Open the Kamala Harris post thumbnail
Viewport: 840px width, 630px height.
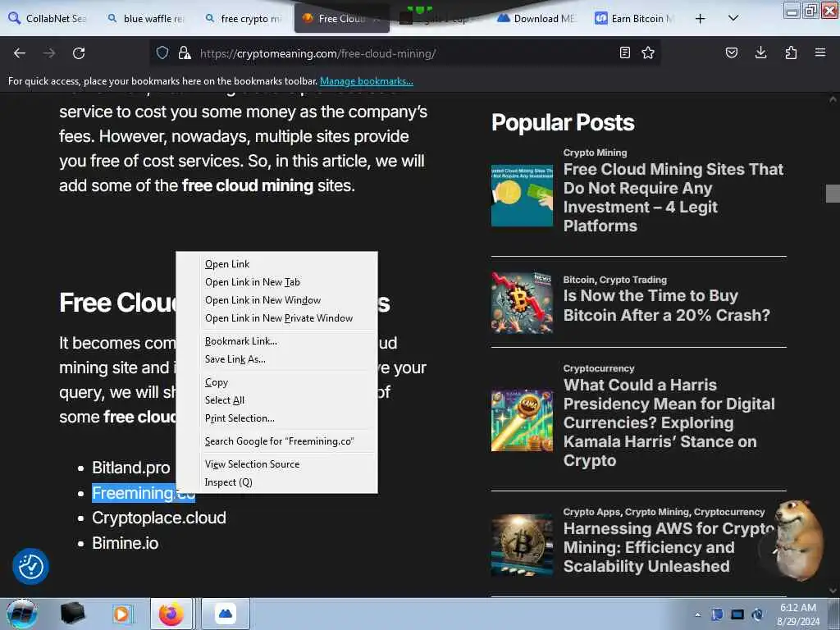pos(522,421)
